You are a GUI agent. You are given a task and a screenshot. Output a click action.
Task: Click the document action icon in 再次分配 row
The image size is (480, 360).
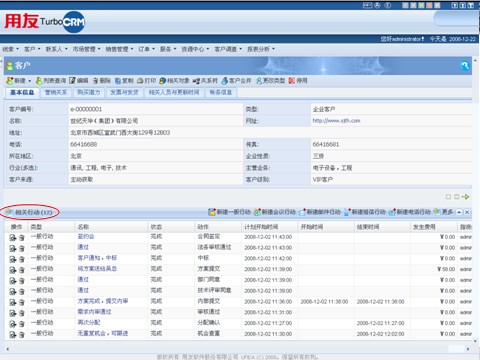tap(13, 324)
